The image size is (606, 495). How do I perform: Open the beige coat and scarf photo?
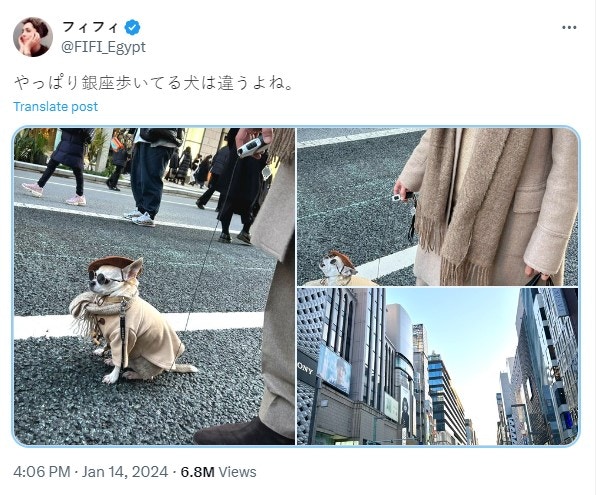[x=437, y=207]
